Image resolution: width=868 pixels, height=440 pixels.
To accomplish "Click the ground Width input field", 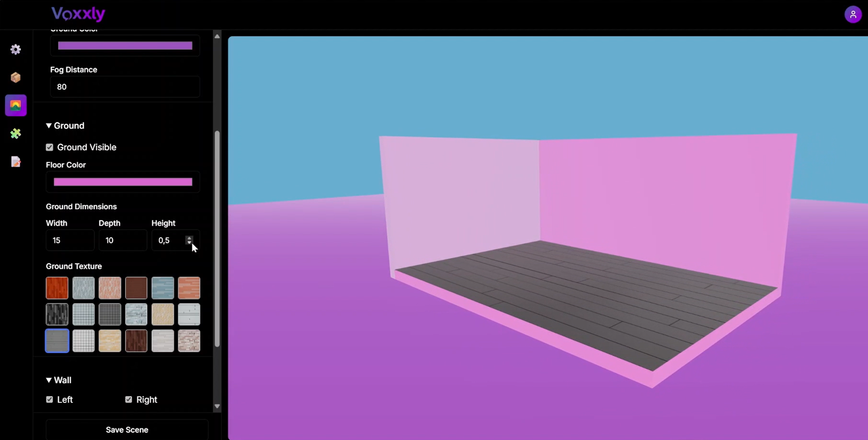I will coord(70,240).
